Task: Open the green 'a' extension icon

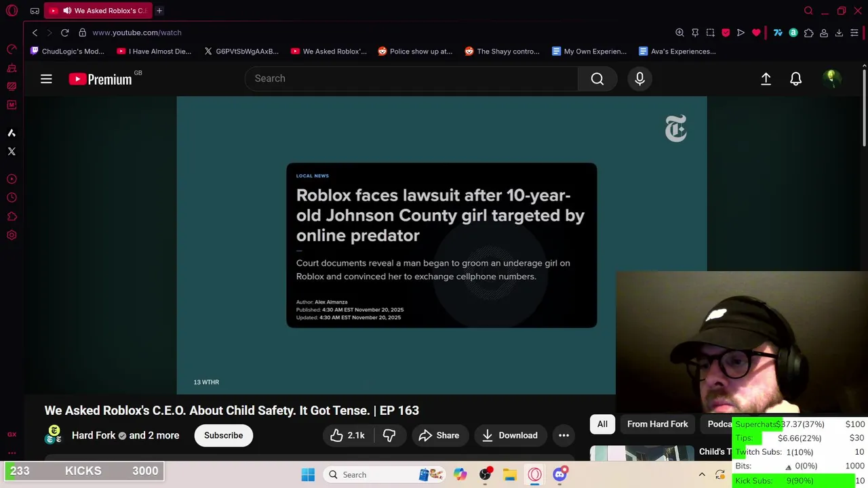Action: tap(793, 33)
